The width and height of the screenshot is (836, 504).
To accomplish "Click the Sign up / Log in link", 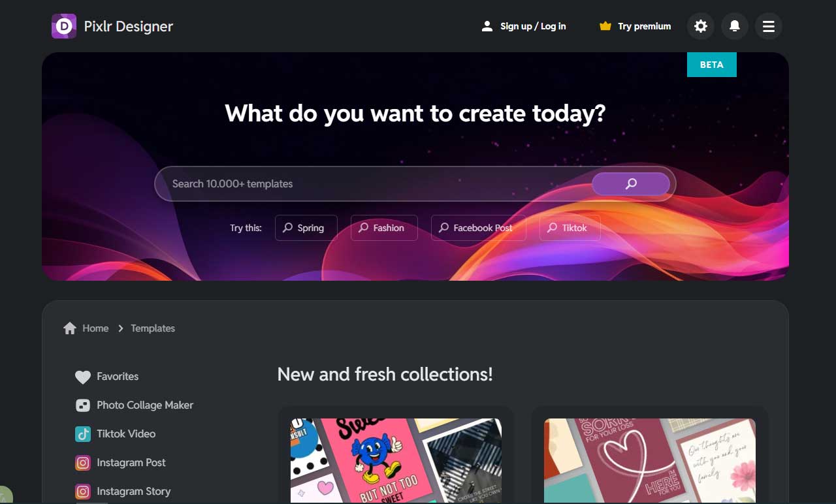I will pyautogui.click(x=532, y=26).
